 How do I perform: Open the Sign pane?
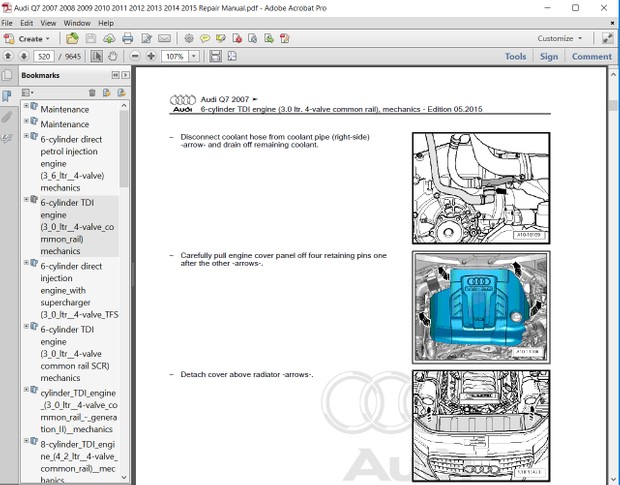[x=549, y=57]
